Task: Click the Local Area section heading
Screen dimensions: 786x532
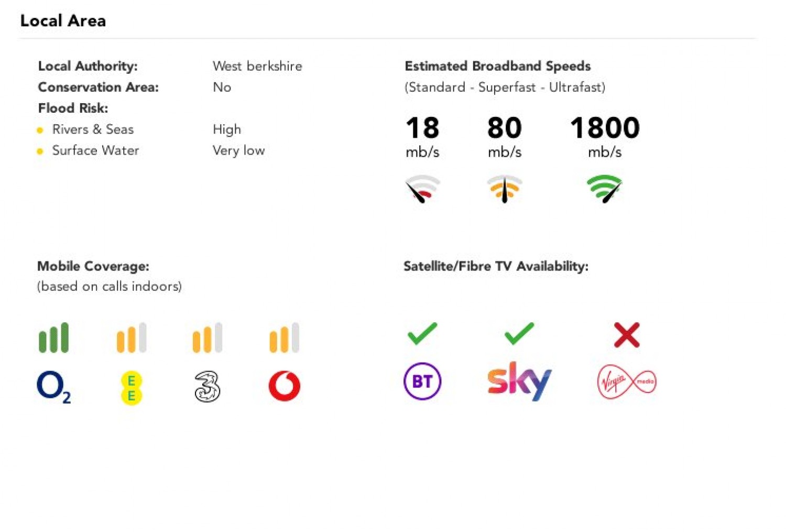Action: point(63,20)
